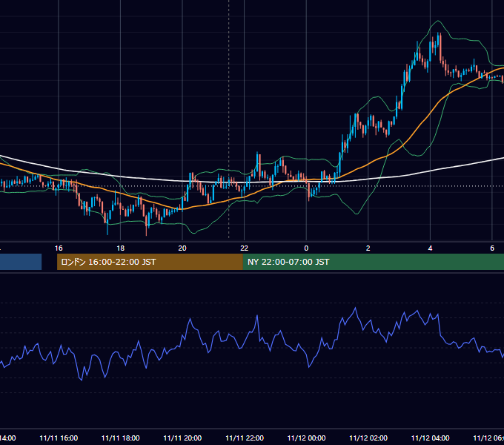Select the NY 22:00-07:00 JST session bar

pos(373,262)
